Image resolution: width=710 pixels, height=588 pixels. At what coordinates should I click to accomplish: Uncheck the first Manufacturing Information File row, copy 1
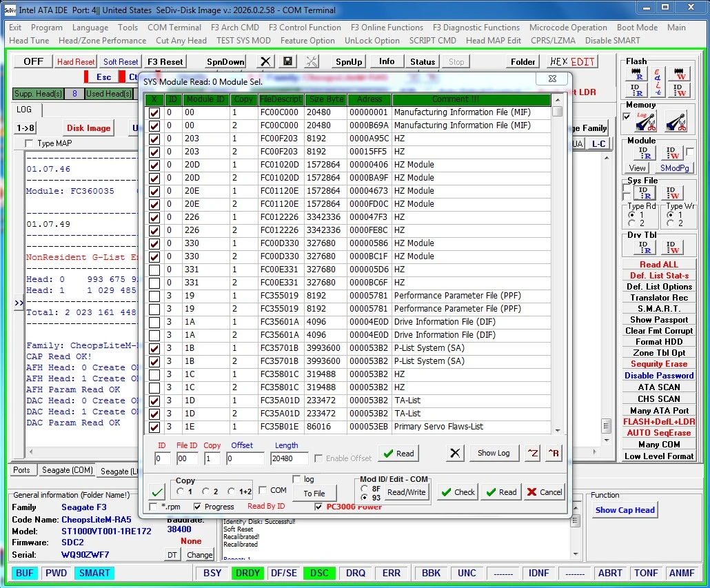coord(154,112)
